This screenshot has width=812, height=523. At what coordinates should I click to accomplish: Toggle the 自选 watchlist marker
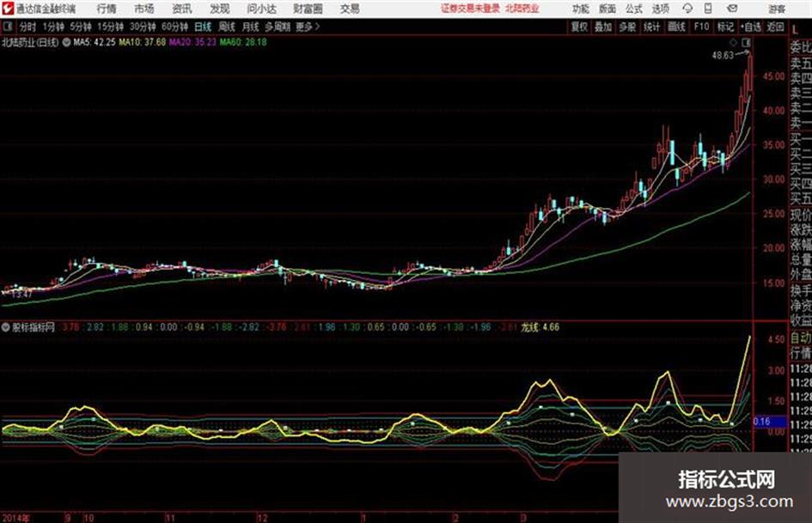coord(750,27)
